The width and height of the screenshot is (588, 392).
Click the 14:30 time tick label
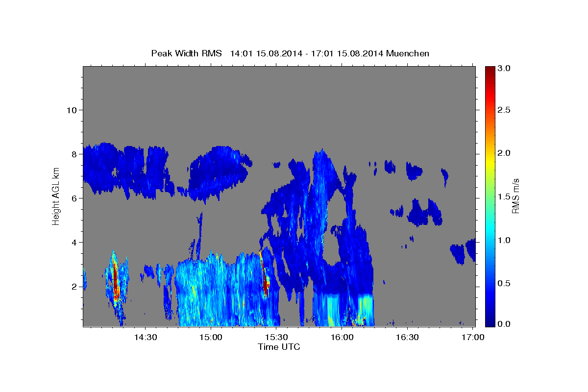(146, 338)
